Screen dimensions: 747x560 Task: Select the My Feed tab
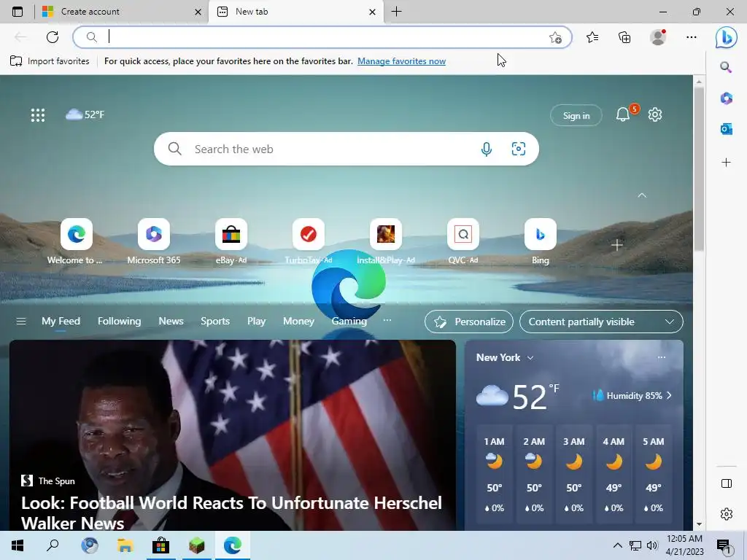click(x=61, y=322)
